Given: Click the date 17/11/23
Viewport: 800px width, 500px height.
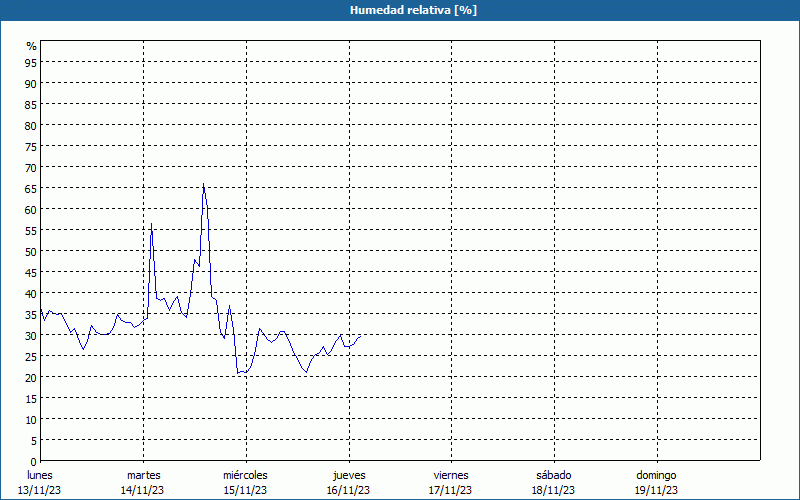Looking at the screenshot, I should [451, 490].
